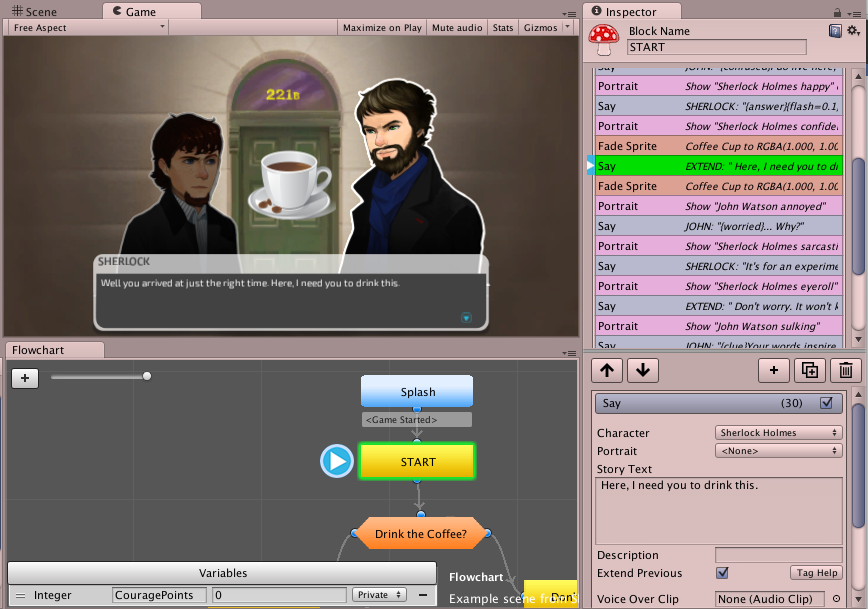Switch to the Scene tab
Viewport: 868px width, 609px height.
click(x=34, y=12)
